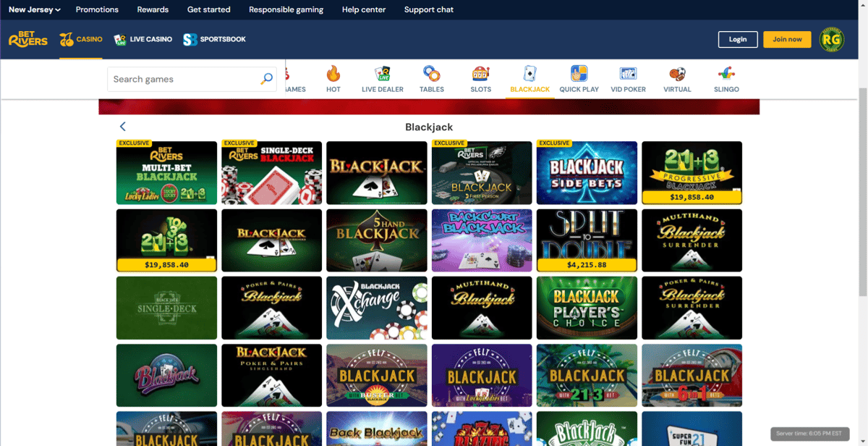Open the 21+3 Top 3 game

click(166, 240)
